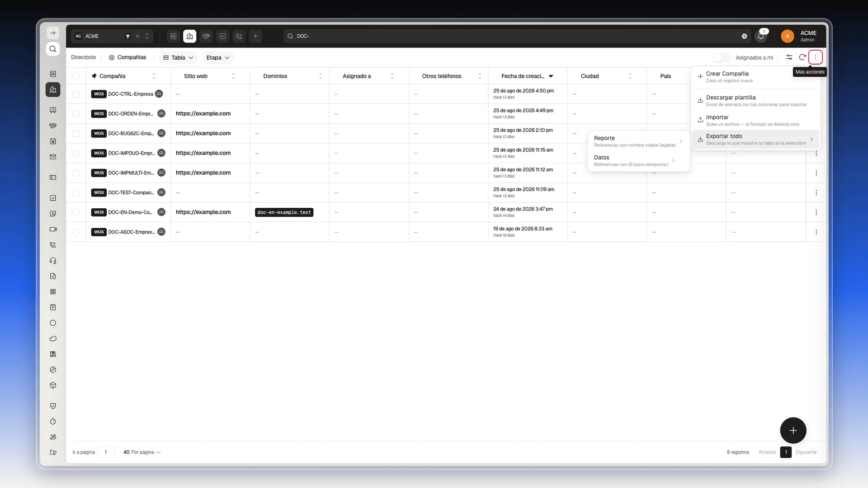The height and width of the screenshot is (488, 868).
Task: Select the DOC-IMPDUO-Empr... row checkbox
Action: point(76,153)
